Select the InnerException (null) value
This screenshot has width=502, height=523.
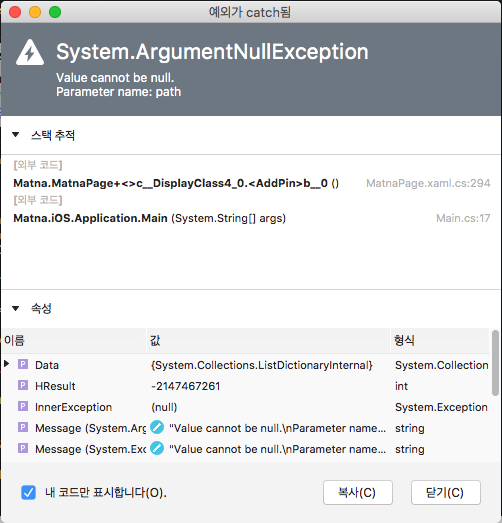(x=164, y=407)
